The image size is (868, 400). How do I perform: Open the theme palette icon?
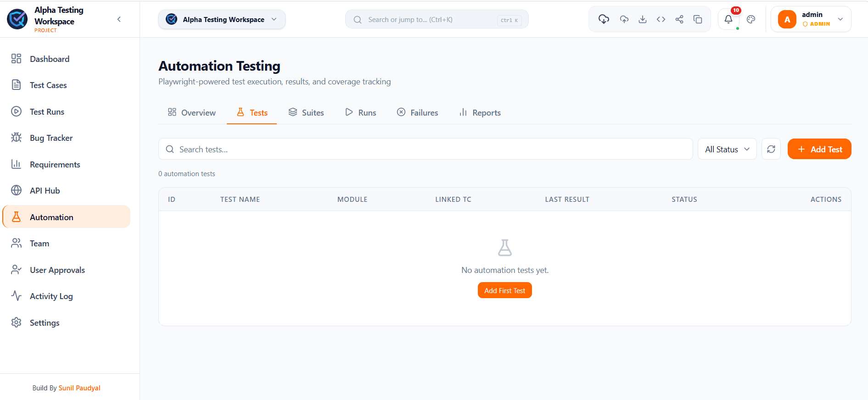coord(751,19)
